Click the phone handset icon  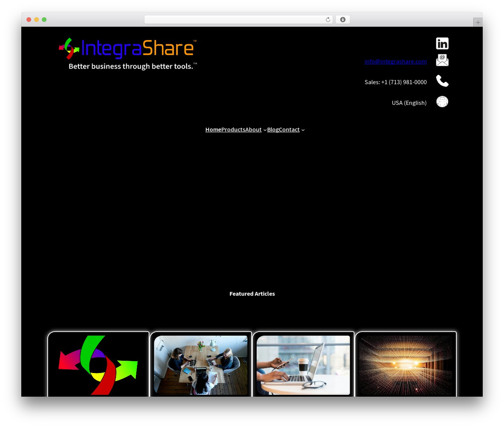point(442,81)
